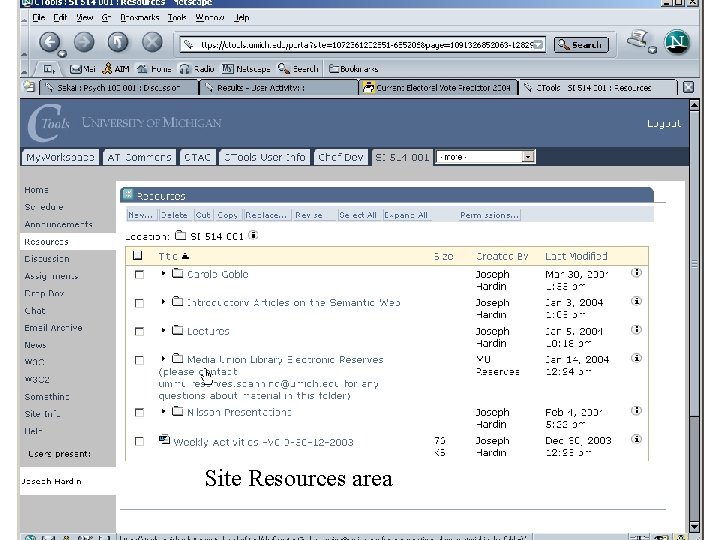Open info icon for Lectures row
Image resolution: width=720 pixels, height=540 pixels.
click(636, 330)
